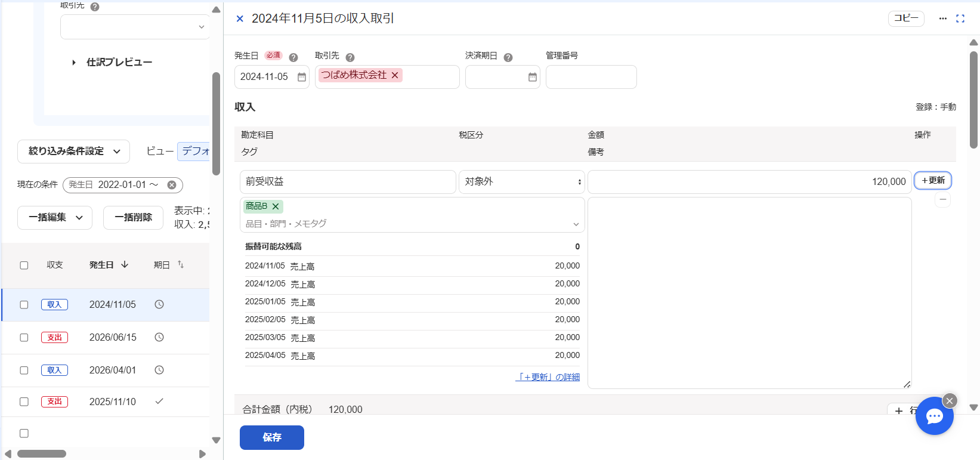Dismiss the chat bubble with its X
This screenshot has width=980, height=460.
(x=950, y=401)
